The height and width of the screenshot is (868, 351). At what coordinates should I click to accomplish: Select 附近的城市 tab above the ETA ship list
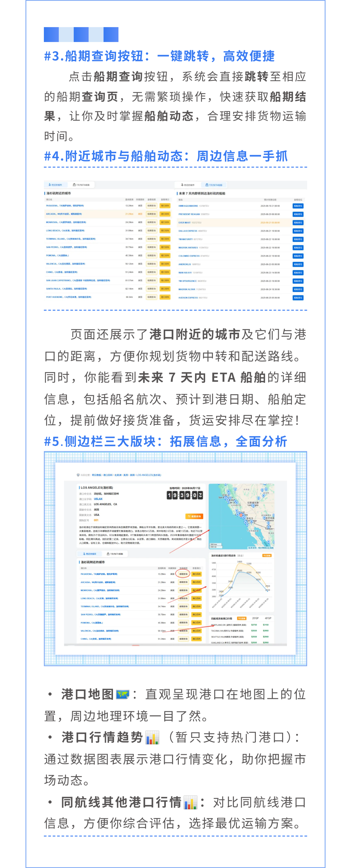click(x=188, y=185)
